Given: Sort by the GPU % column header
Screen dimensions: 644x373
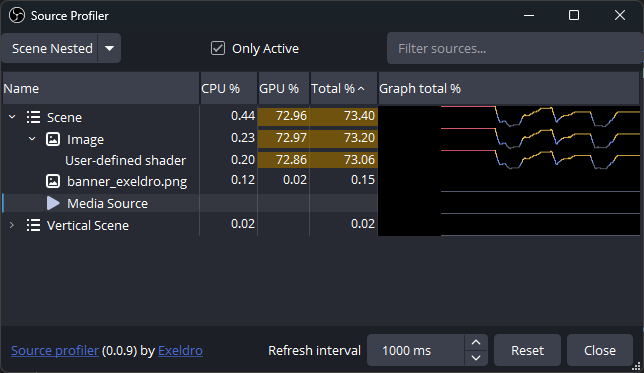Looking at the screenshot, I should pos(283,88).
